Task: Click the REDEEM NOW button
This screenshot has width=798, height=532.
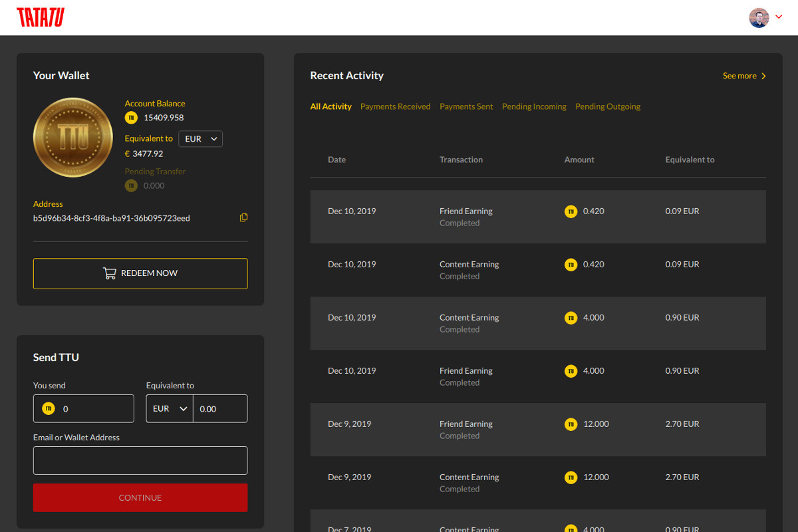Action: pos(140,273)
